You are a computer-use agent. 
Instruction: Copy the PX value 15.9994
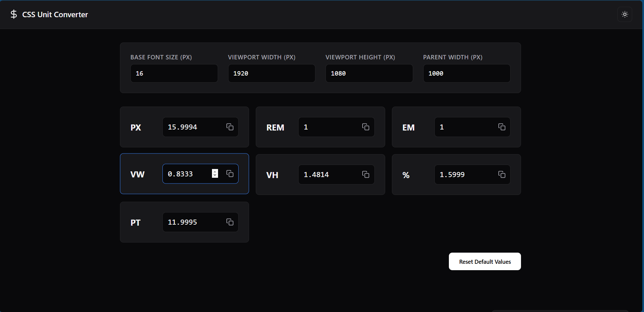coord(230,127)
